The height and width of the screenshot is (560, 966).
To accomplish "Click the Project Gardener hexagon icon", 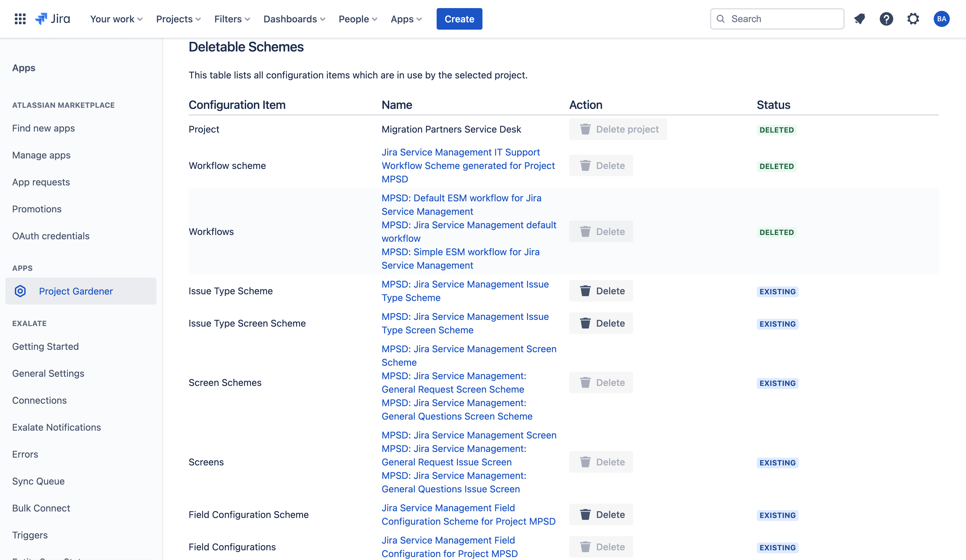I will (20, 291).
